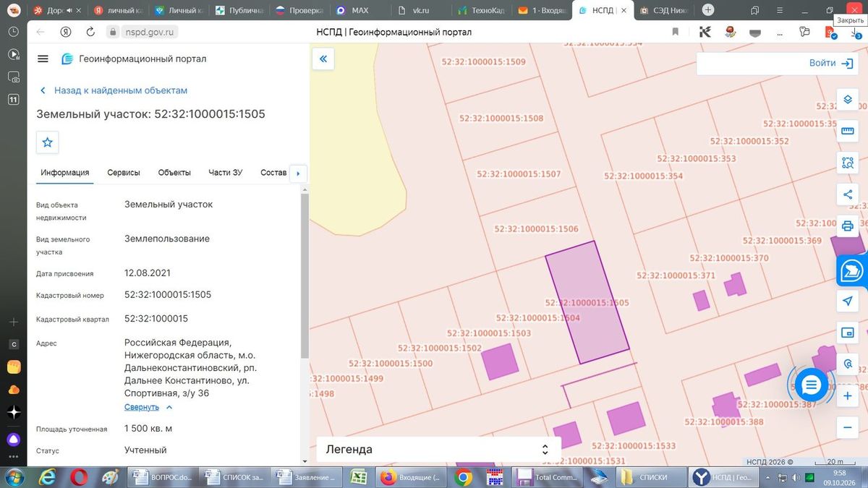868x488 pixels.
Task: Open the round blue chat bubble
Action: tap(811, 385)
